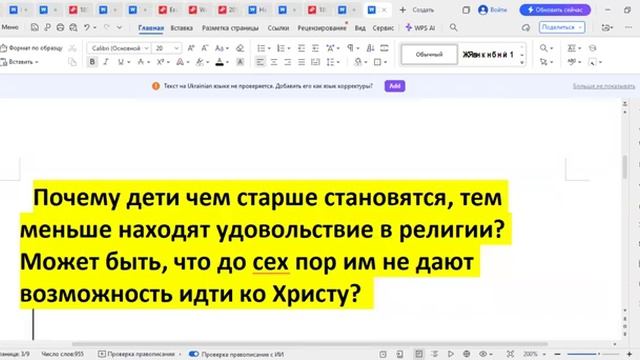Toggle character shading button
Viewport: 640px width, 360px height.
click(240, 62)
